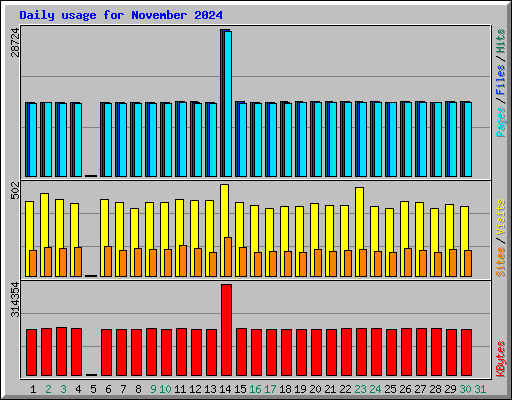Click the 314354 KBytes axis value
Viewport: 512px width, 400px height.
tap(15, 300)
